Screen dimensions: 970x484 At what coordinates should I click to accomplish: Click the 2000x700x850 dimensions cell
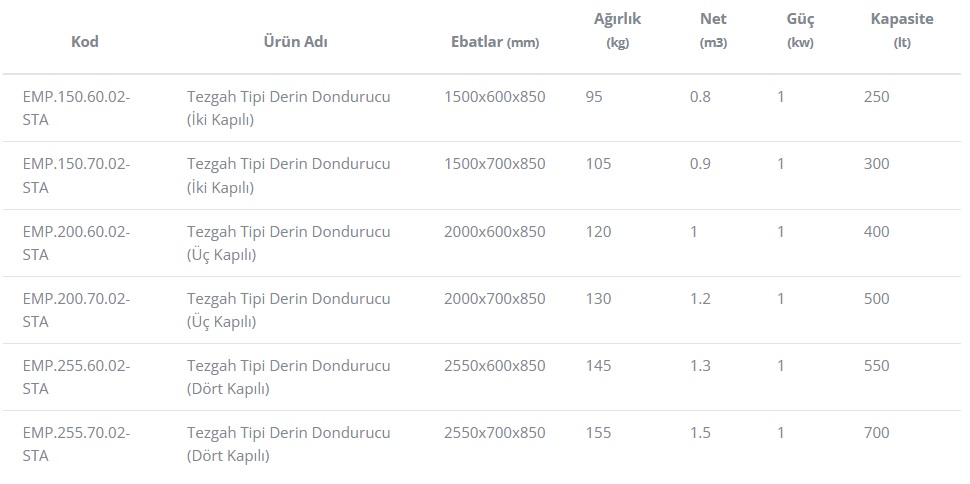(x=494, y=298)
